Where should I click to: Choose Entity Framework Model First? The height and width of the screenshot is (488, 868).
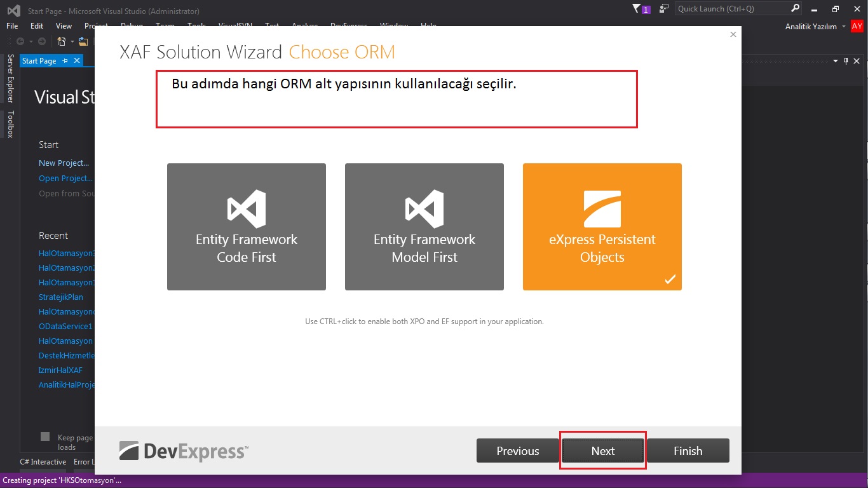[x=424, y=227]
